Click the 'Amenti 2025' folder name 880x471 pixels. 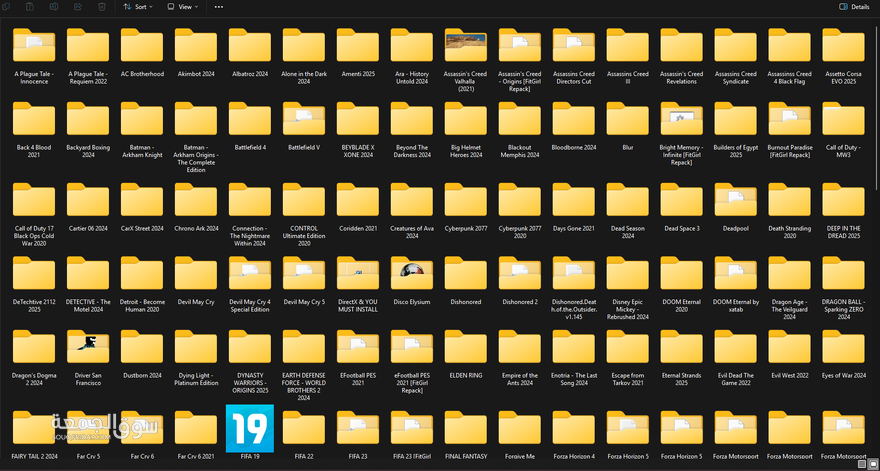click(x=358, y=74)
